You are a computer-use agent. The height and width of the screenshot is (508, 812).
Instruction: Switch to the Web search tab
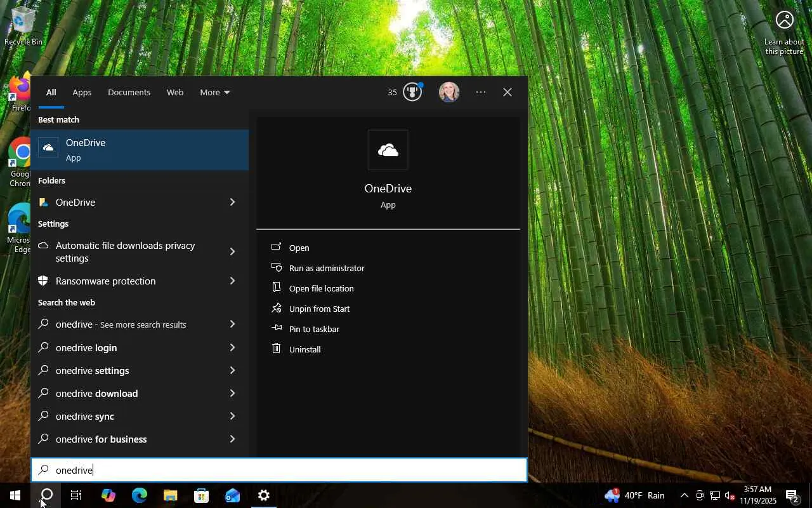click(175, 93)
